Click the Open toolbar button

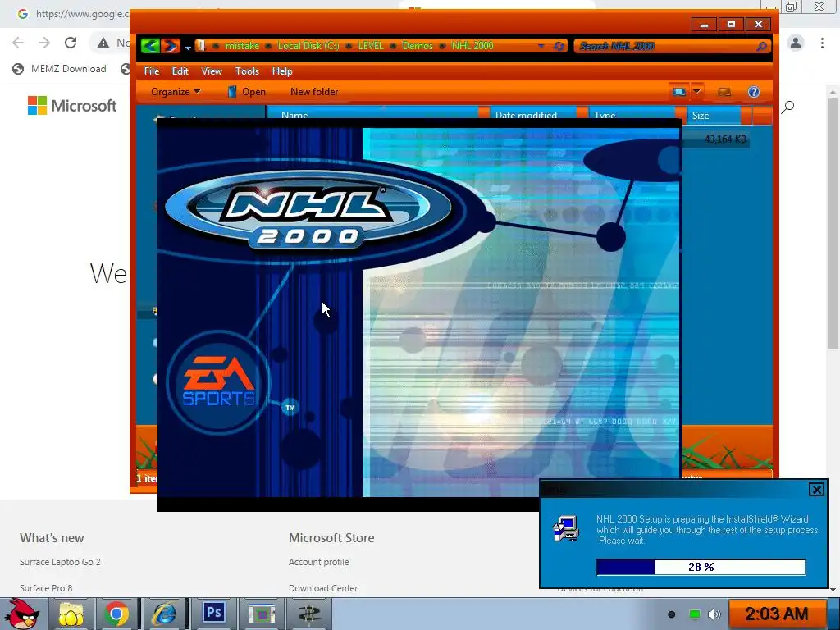click(x=246, y=92)
